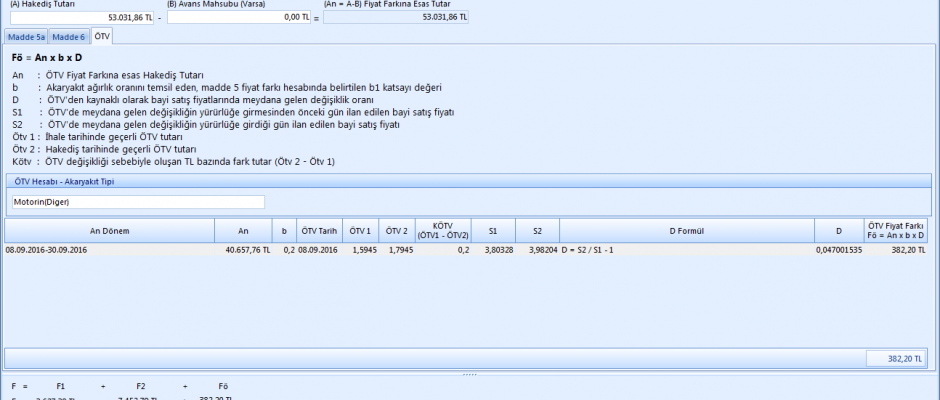Open the Motorin(Diger) fuel type box

pyautogui.click(x=138, y=202)
